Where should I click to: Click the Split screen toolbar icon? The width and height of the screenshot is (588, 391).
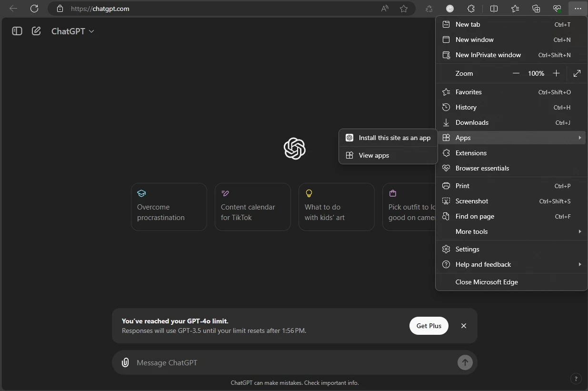click(x=494, y=9)
